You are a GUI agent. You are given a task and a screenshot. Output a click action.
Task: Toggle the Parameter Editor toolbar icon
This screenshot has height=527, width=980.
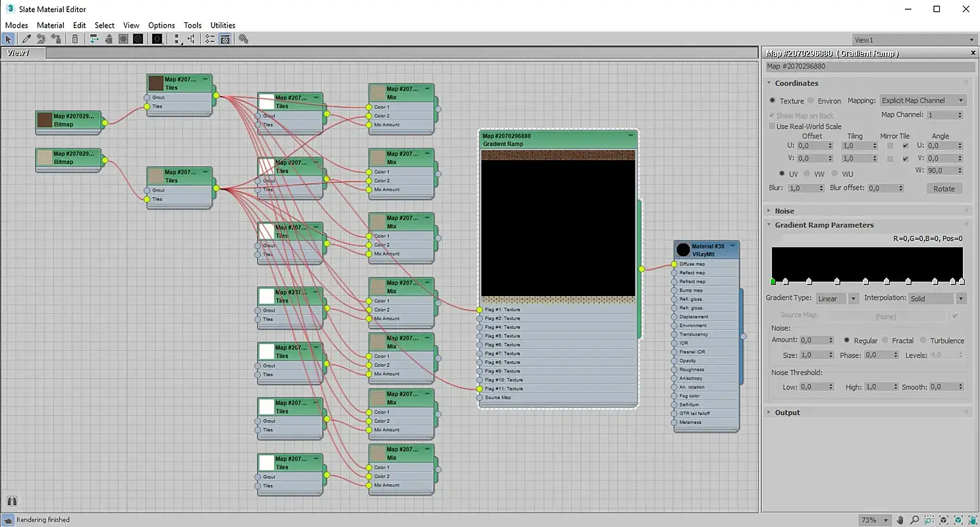coord(225,39)
